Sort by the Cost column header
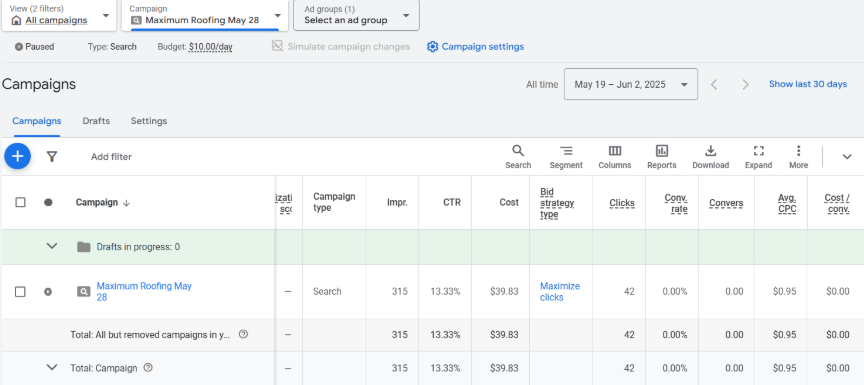This screenshot has height=385, width=864. (x=509, y=202)
